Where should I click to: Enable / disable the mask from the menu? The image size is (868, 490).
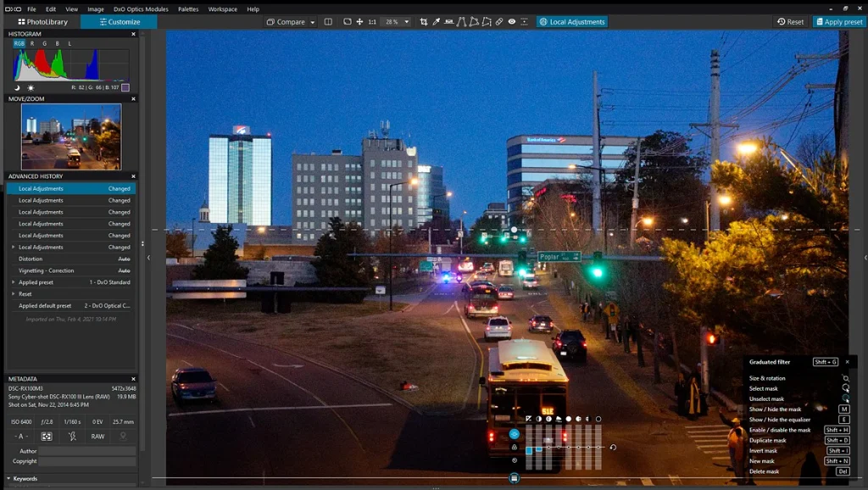tap(776, 430)
